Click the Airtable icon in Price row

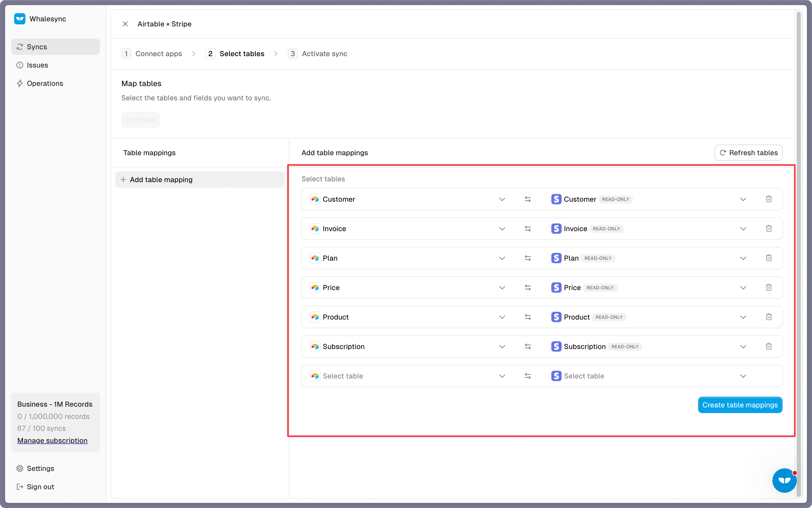(x=315, y=288)
